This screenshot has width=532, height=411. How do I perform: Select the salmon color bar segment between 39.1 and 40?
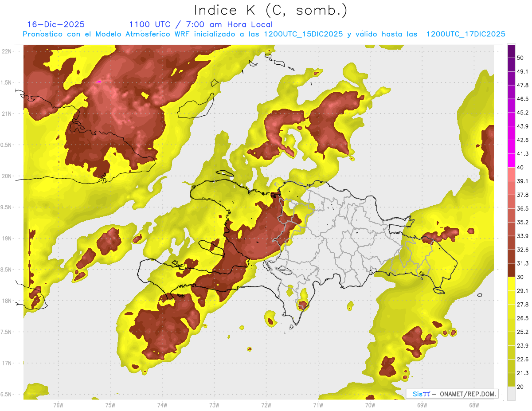coord(511,174)
